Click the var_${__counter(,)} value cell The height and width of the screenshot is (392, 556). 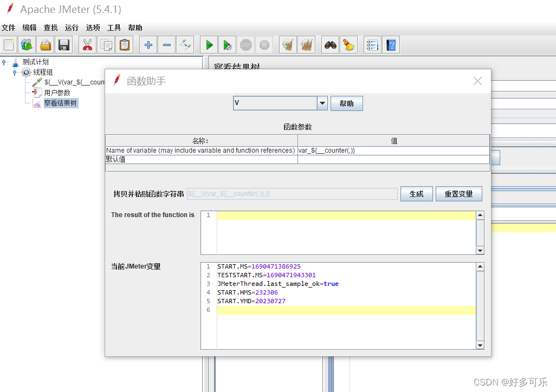point(393,151)
